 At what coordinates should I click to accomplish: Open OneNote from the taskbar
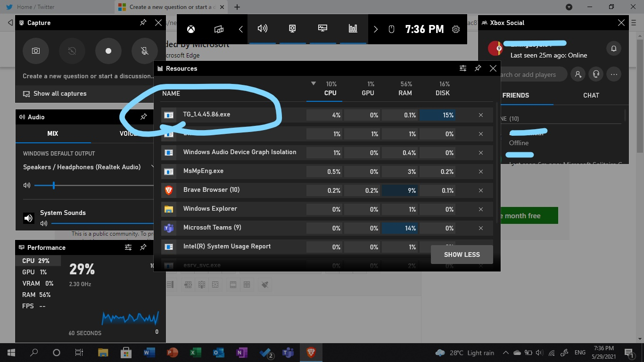(241, 352)
